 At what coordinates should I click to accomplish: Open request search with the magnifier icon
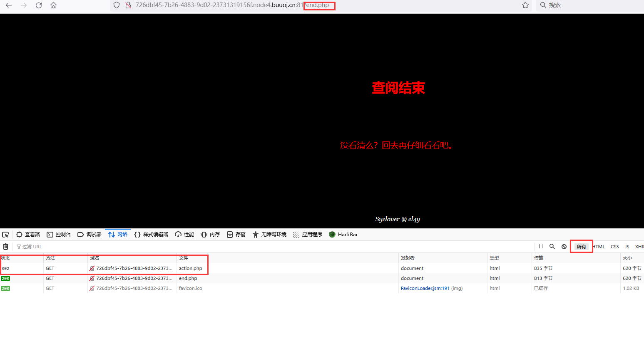552,246
